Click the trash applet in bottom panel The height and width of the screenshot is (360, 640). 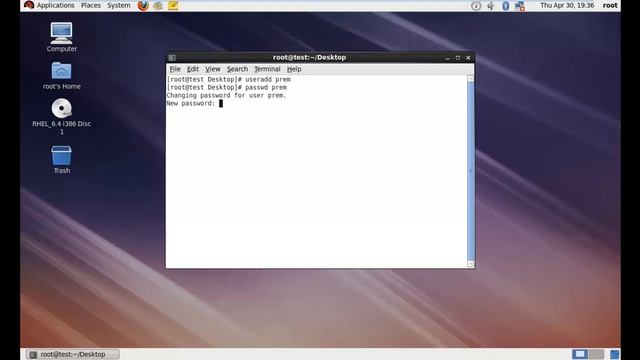(x=615, y=354)
